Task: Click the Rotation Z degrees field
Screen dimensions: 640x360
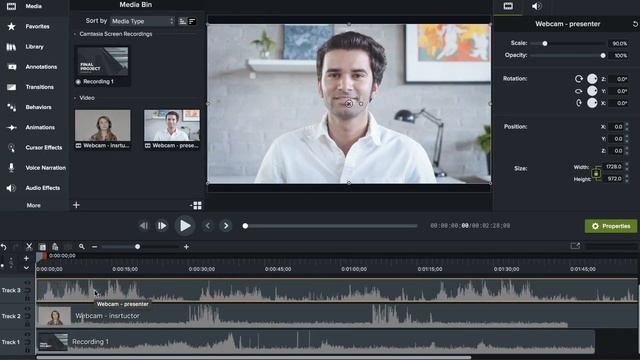Action: point(618,79)
